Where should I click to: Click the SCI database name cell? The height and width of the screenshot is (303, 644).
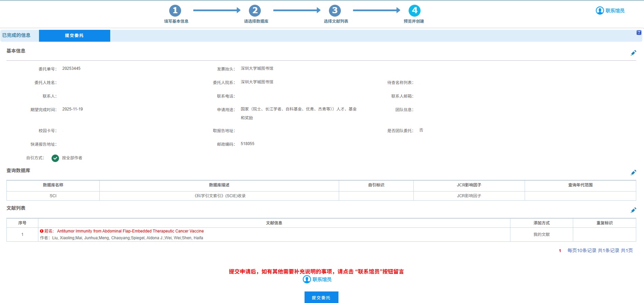coord(53,196)
